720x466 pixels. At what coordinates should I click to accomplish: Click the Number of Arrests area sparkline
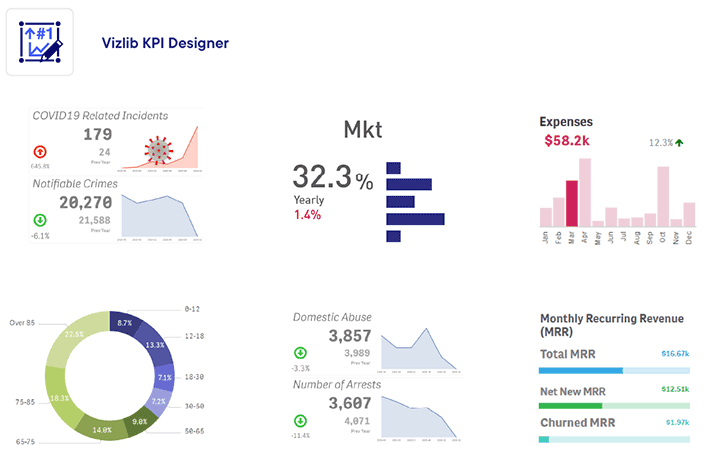[x=419, y=417]
